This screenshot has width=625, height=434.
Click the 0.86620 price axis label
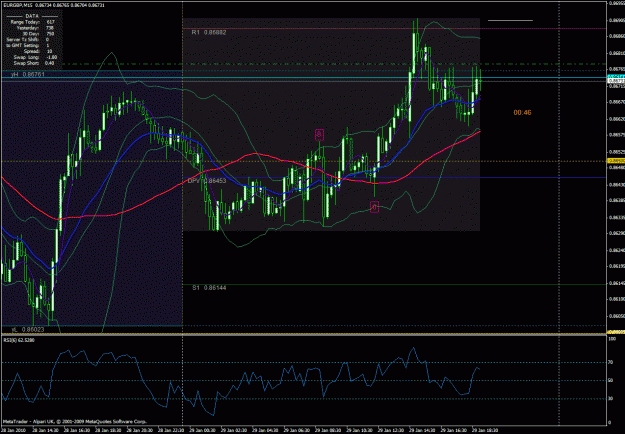click(x=617, y=119)
